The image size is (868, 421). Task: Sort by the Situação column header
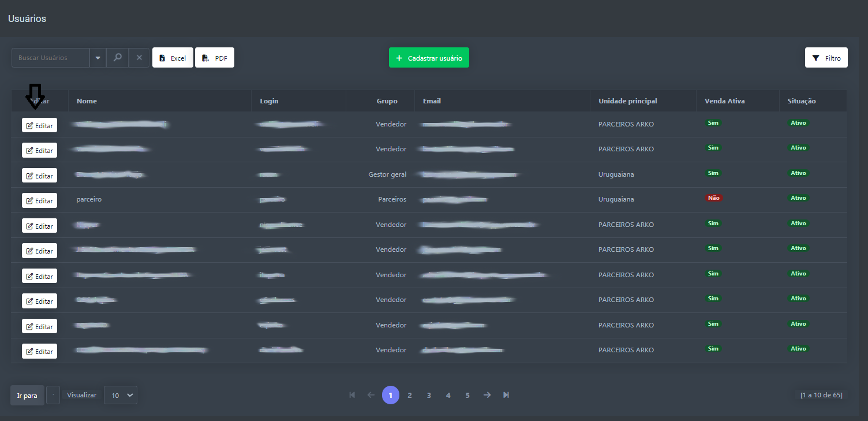(x=802, y=101)
